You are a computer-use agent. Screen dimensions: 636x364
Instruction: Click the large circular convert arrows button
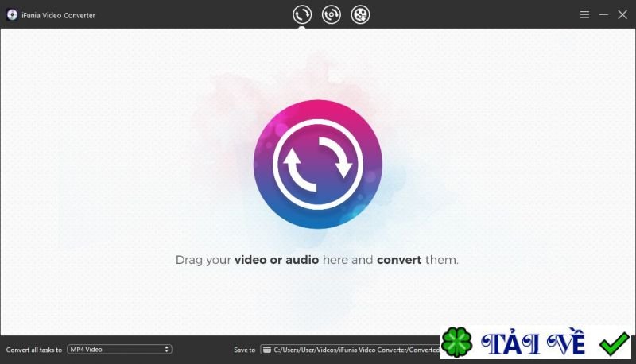point(318,165)
